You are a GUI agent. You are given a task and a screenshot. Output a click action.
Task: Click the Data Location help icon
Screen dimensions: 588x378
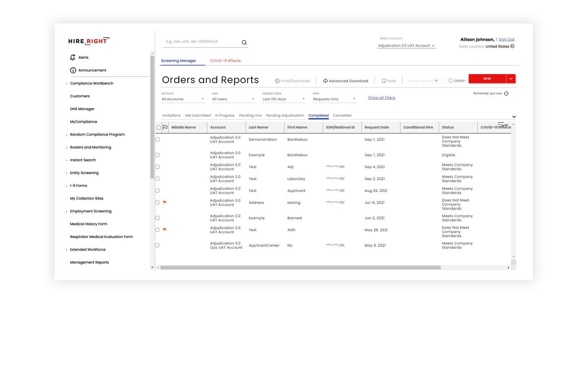(512, 46)
